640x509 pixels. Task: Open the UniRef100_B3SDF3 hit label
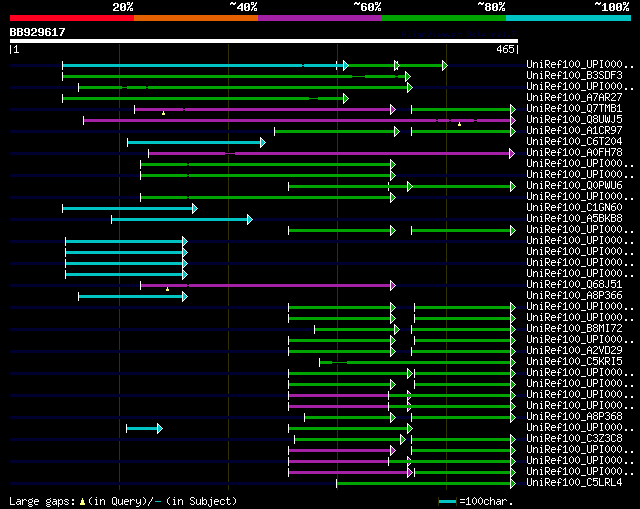[574, 76]
